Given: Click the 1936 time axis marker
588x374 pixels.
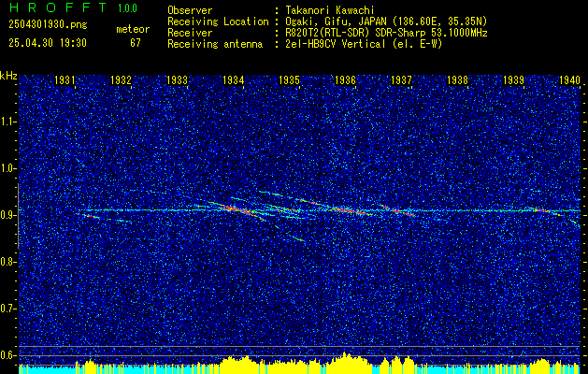Looking at the screenshot, I should tap(345, 79).
